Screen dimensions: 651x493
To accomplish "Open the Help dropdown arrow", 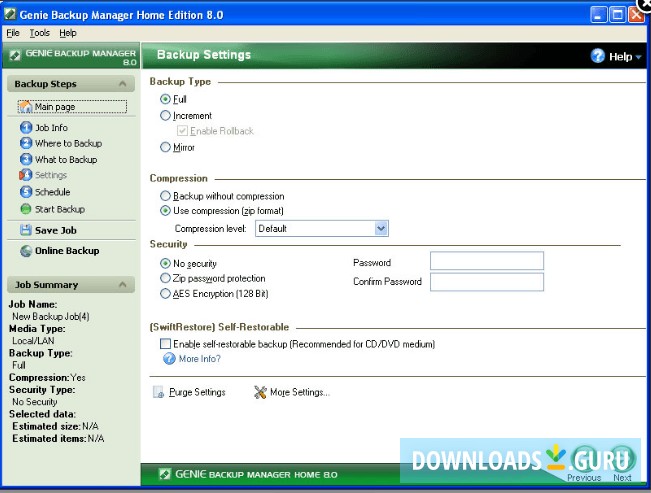I will tap(639, 57).
